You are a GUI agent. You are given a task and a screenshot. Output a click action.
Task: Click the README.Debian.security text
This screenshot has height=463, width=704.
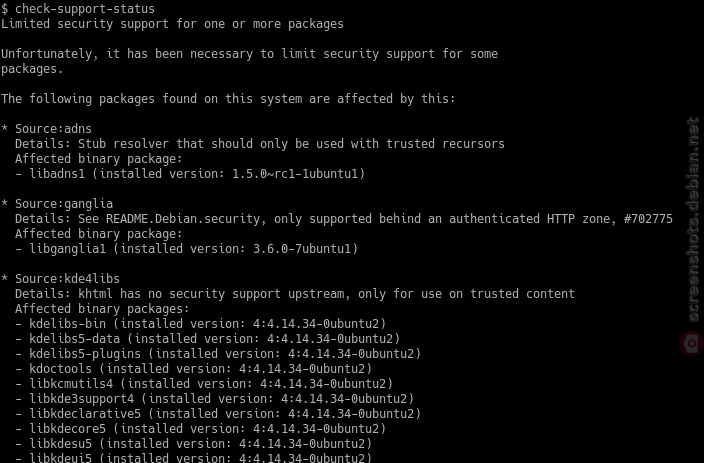tap(183, 219)
